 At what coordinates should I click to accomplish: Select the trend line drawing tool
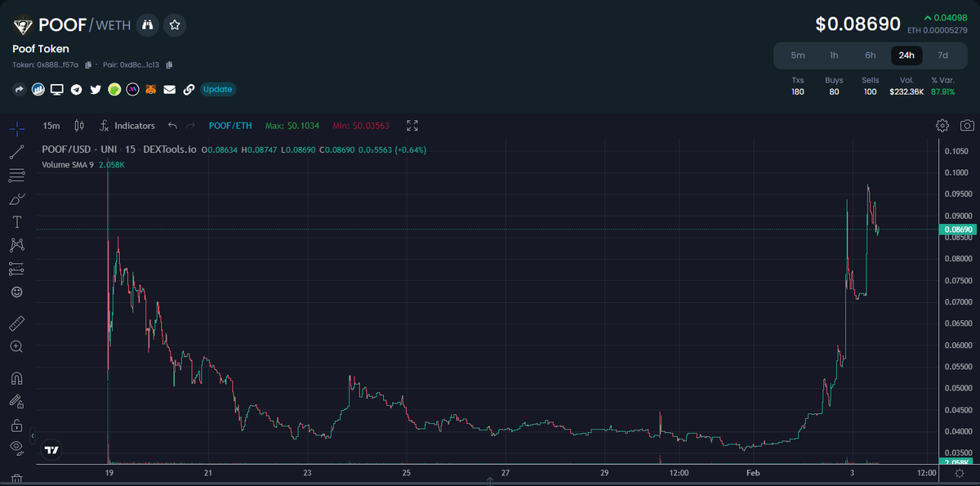[x=16, y=152]
